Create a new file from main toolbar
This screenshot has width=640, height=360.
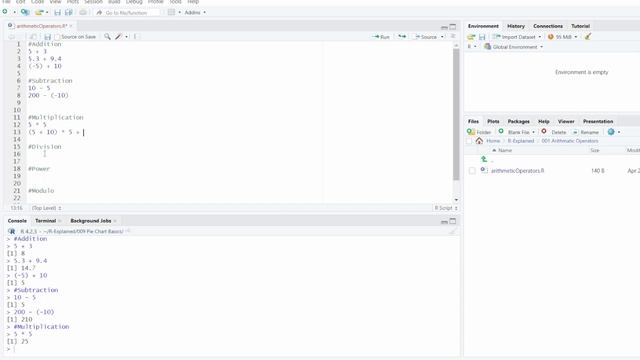tap(5, 12)
